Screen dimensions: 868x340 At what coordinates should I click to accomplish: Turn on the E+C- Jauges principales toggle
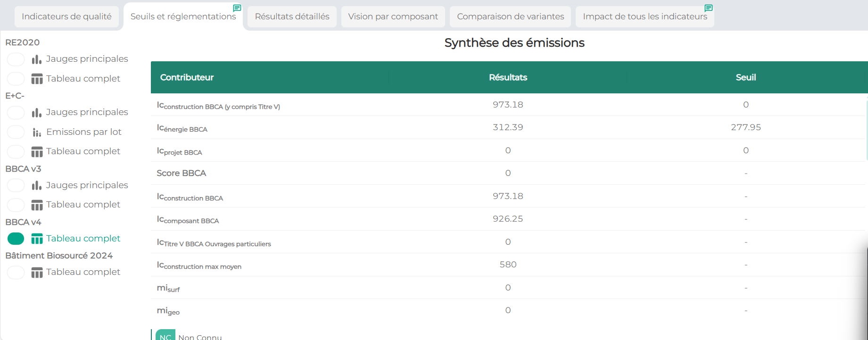[16, 113]
